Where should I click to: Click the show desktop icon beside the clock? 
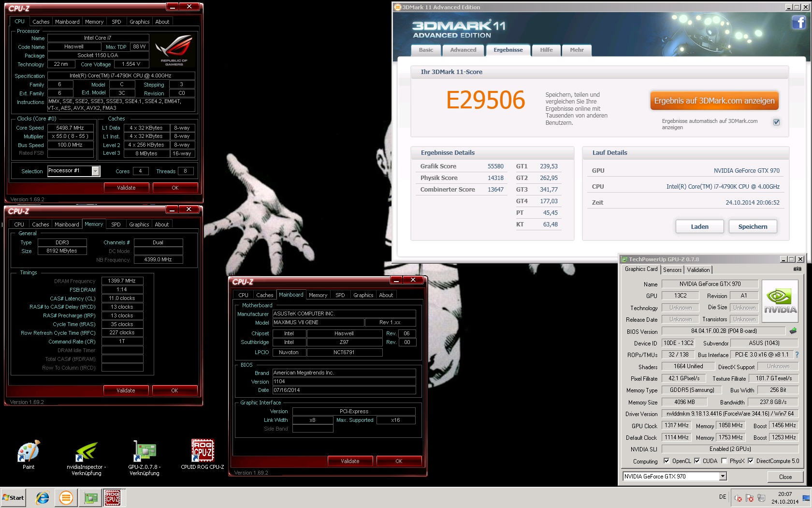point(806,499)
